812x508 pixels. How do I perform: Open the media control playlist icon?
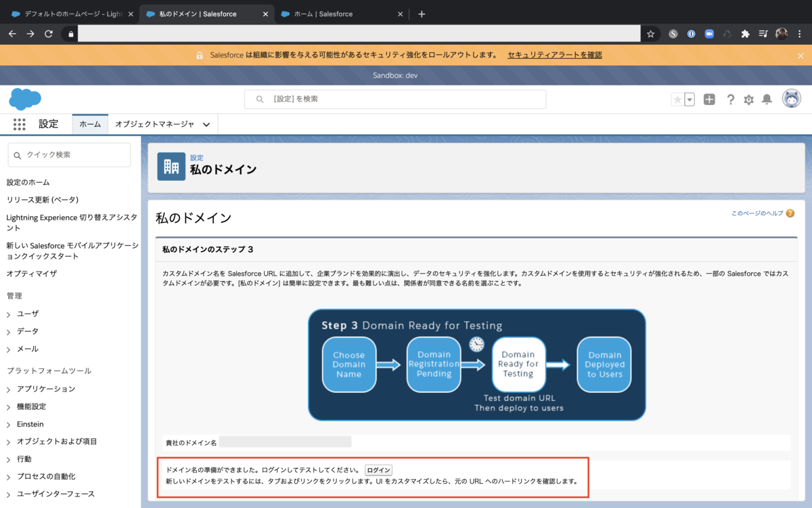tap(763, 33)
